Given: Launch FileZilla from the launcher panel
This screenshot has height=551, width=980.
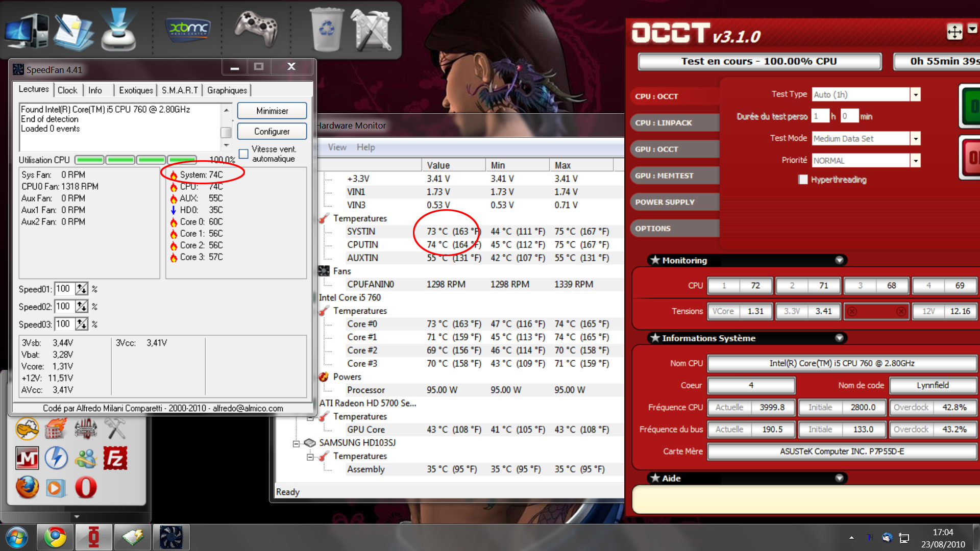Looking at the screenshot, I should coord(115,458).
